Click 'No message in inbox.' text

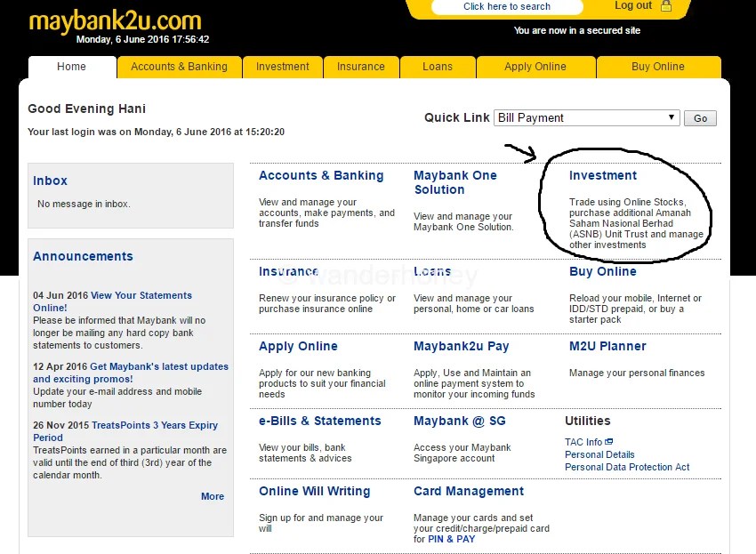[x=84, y=204]
